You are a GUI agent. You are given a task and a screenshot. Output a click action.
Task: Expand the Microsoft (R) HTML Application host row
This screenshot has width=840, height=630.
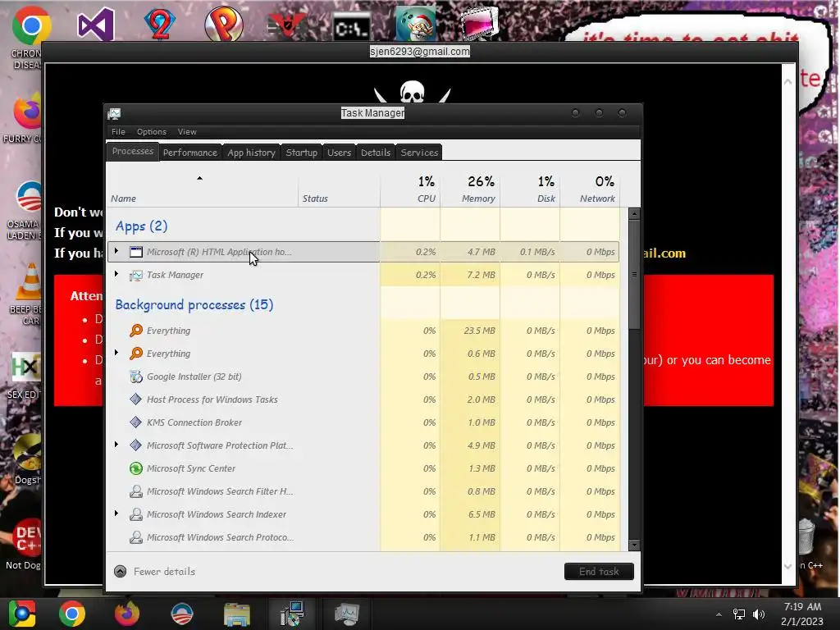(116, 251)
